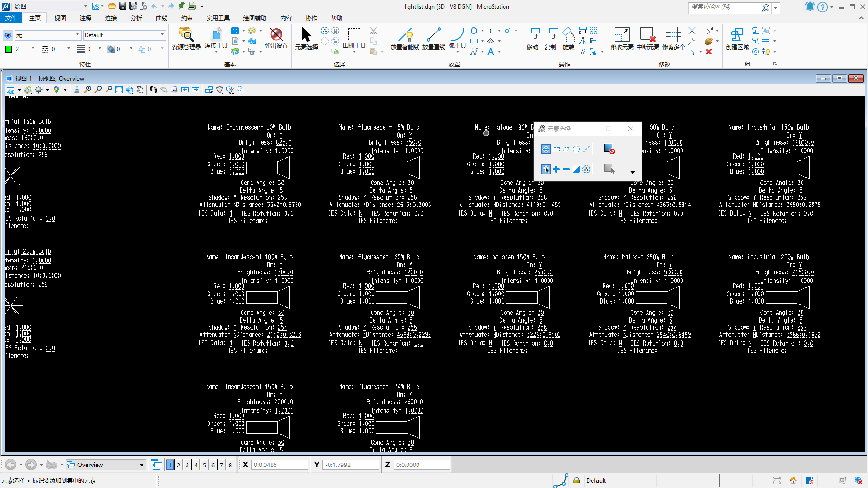Open the 视图 ribbon tab
Screen dimensions: 868x488
pos(60,18)
